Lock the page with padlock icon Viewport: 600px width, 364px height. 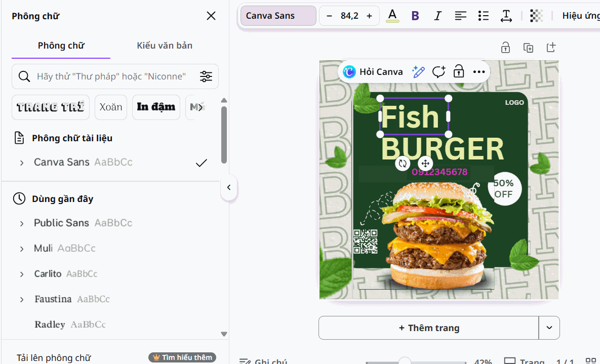point(505,48)
